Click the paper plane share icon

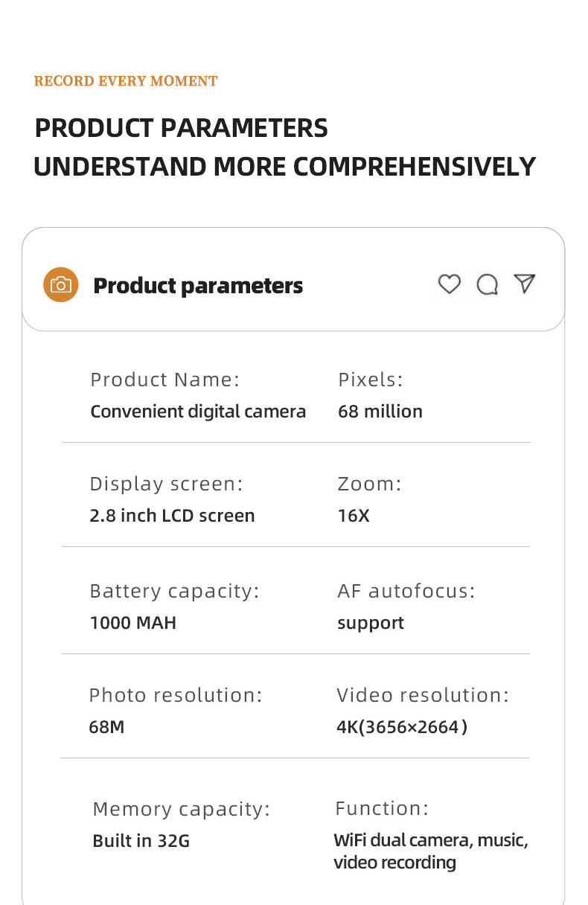[x=525, y=284]
